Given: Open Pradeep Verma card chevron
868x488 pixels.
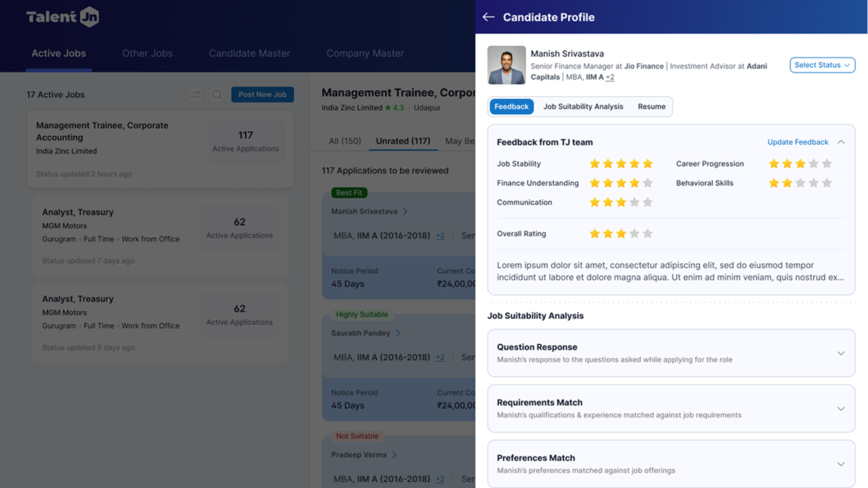Looking at the screenshot, I should (x=394, y=455).
